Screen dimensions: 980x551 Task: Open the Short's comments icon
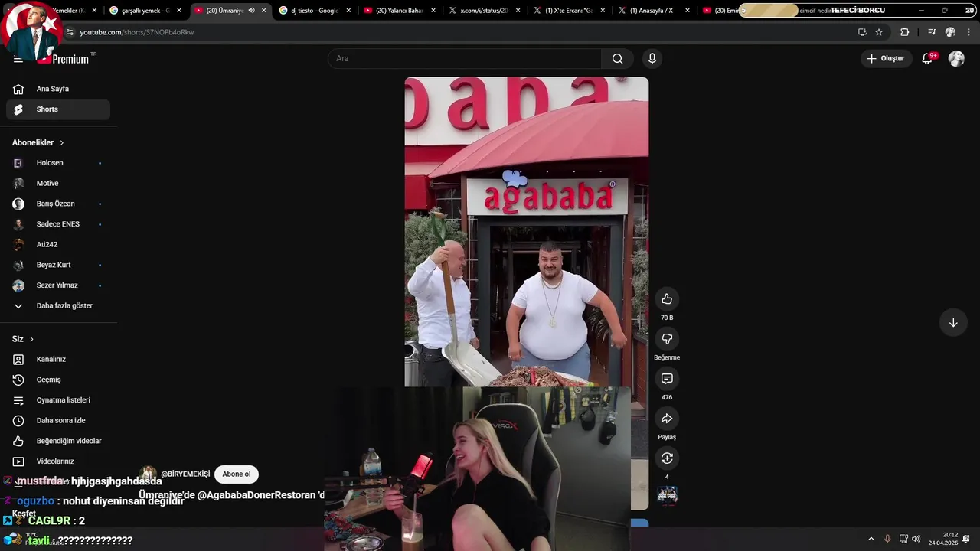667,379
